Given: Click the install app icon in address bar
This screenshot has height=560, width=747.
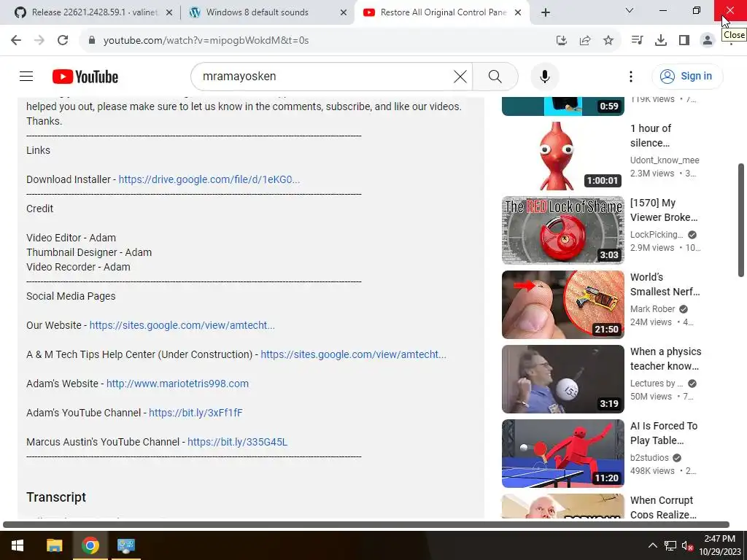Looking at the screenshot, I should 562,41.
